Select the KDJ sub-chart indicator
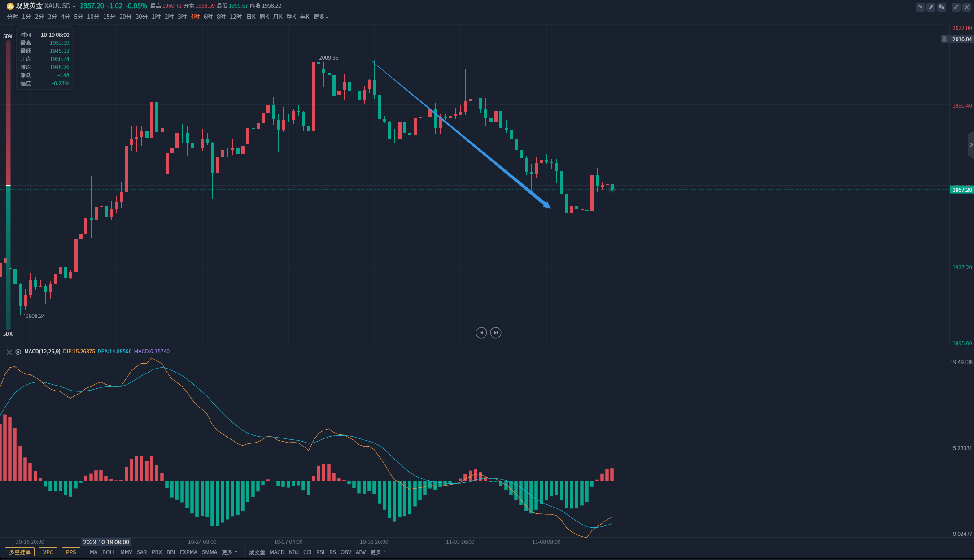The height and width of the screenshot is (560, 974). pos(294,552)
